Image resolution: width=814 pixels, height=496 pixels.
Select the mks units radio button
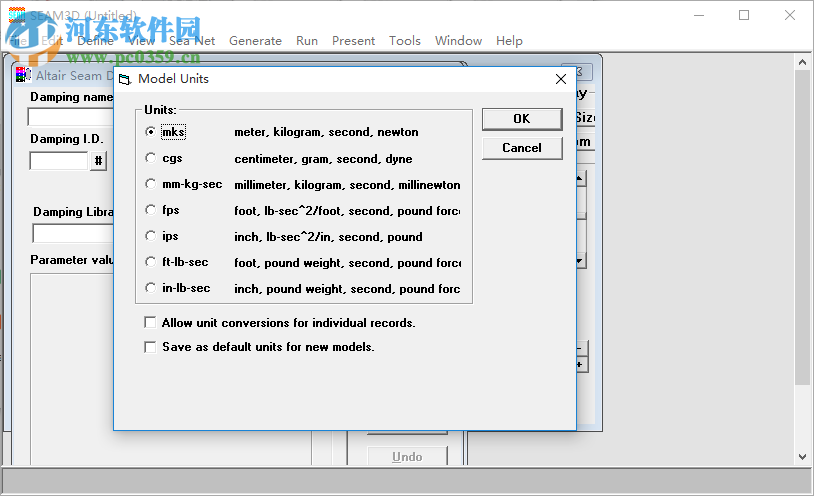pyautogui.click(x=151, y=132)
